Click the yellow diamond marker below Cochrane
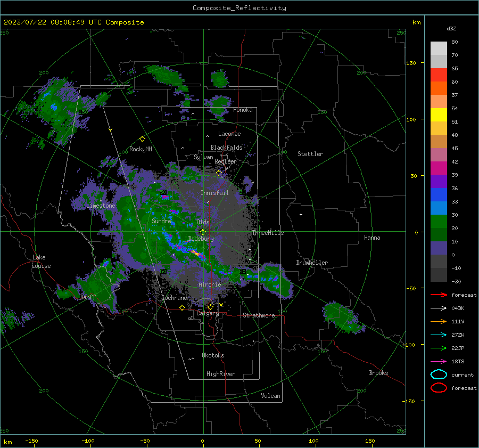This screenshot has width=479, height=448. 182,308
